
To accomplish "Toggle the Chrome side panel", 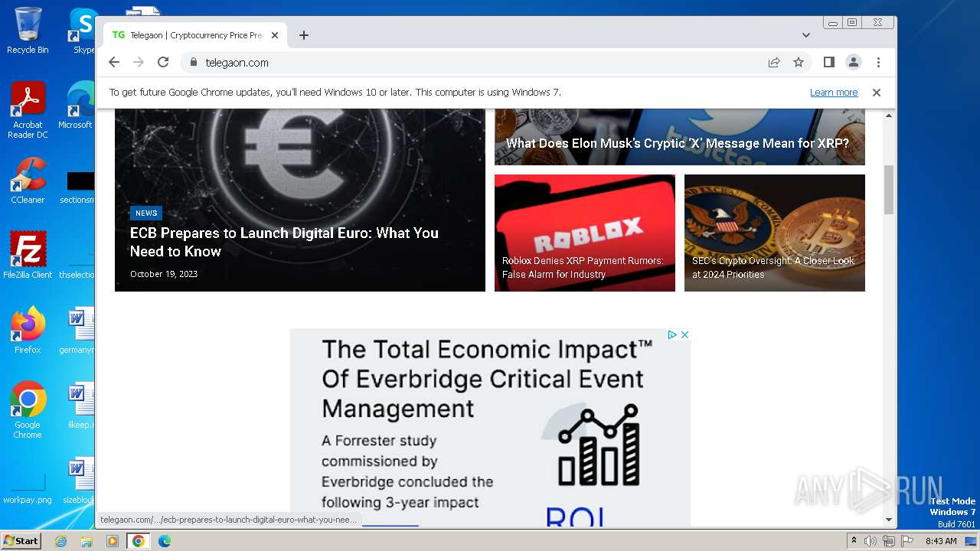I will click(829, 63).
